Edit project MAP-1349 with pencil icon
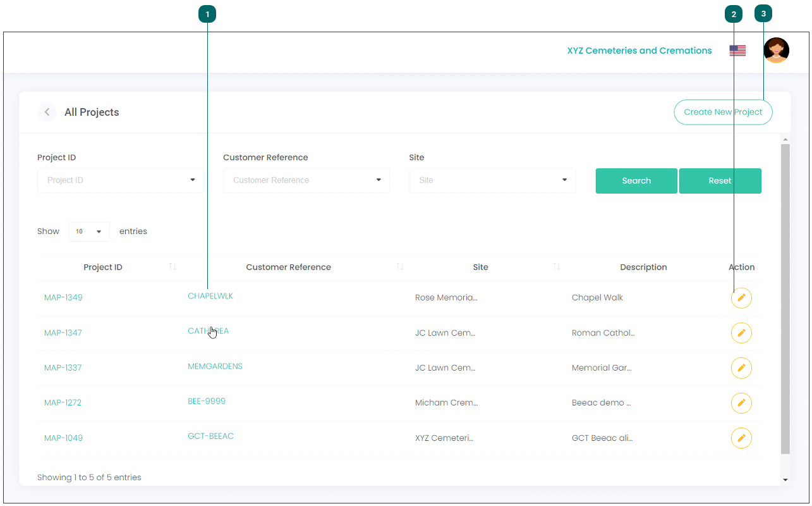The height and width of the screenshot is (506, 812). pos(741,298)
